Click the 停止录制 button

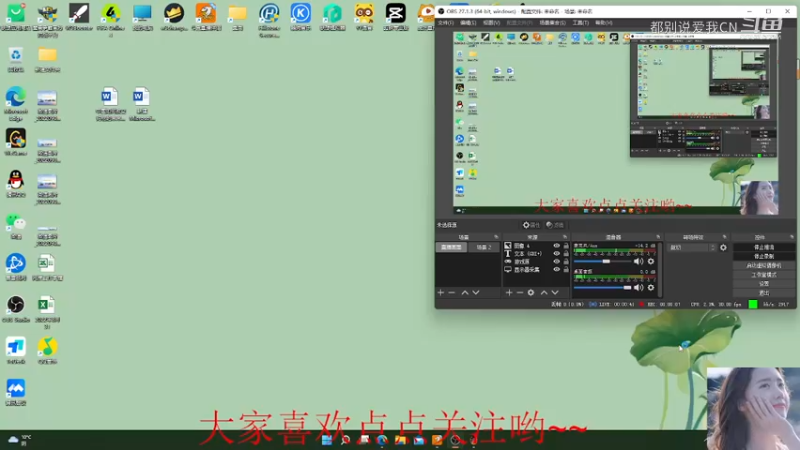click(764, 257)
